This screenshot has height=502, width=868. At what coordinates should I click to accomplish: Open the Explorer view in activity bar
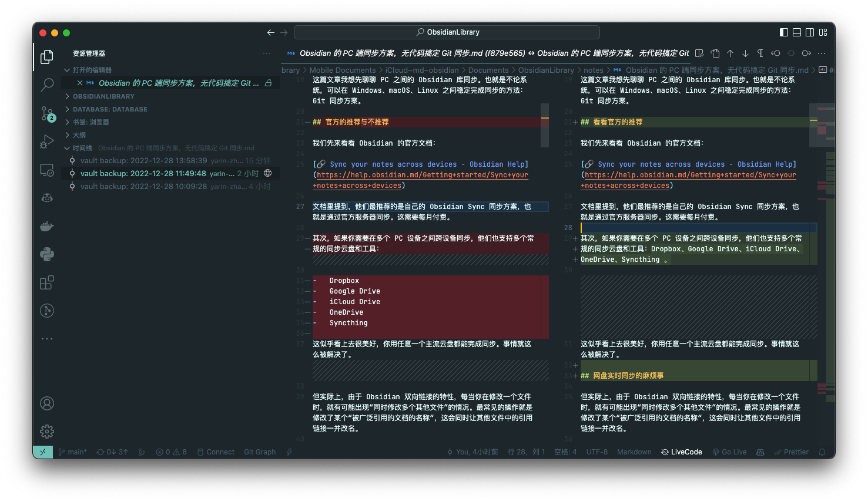click(x=47, y=56)
